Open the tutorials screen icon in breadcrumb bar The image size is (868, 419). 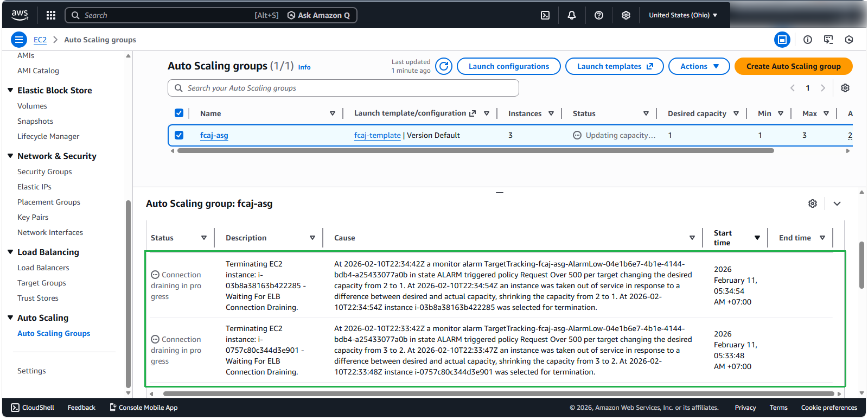(828, 40)
